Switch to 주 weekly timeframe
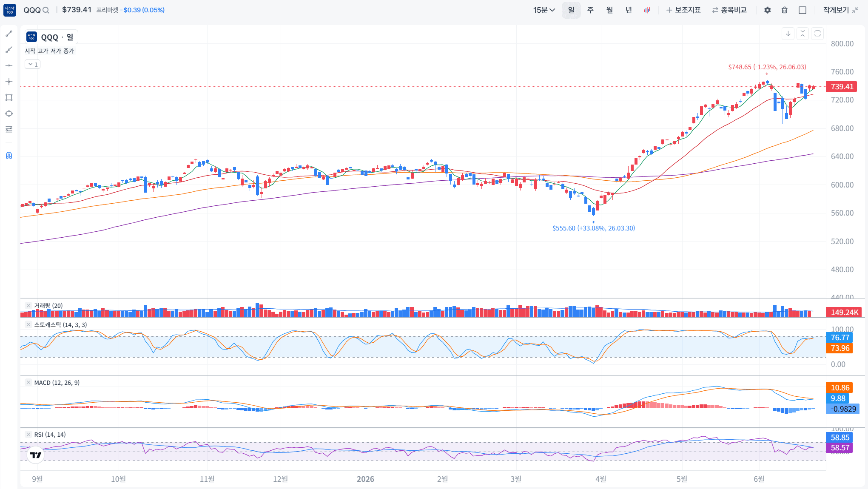Screen dimensions: 868x489 coord(590,10)
